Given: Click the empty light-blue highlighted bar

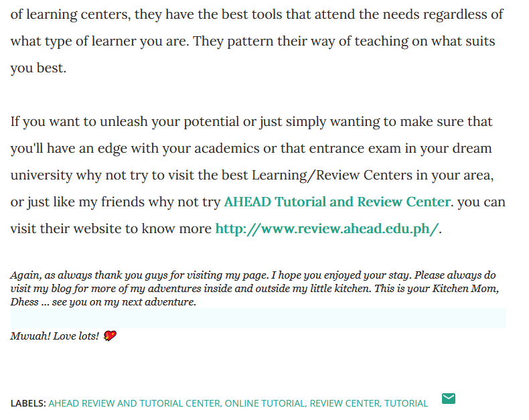Looking at the screenshot, I should pos(258,318).
